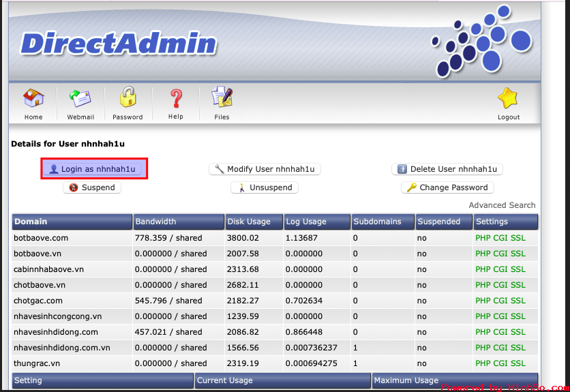Click disk usage value 2313.68

click(243, 269)
